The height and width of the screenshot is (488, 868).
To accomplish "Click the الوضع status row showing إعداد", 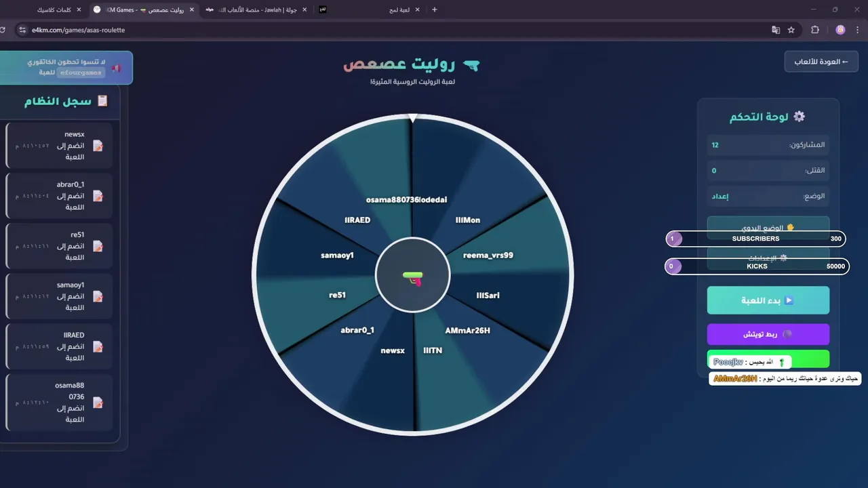I will pos(768,196).
